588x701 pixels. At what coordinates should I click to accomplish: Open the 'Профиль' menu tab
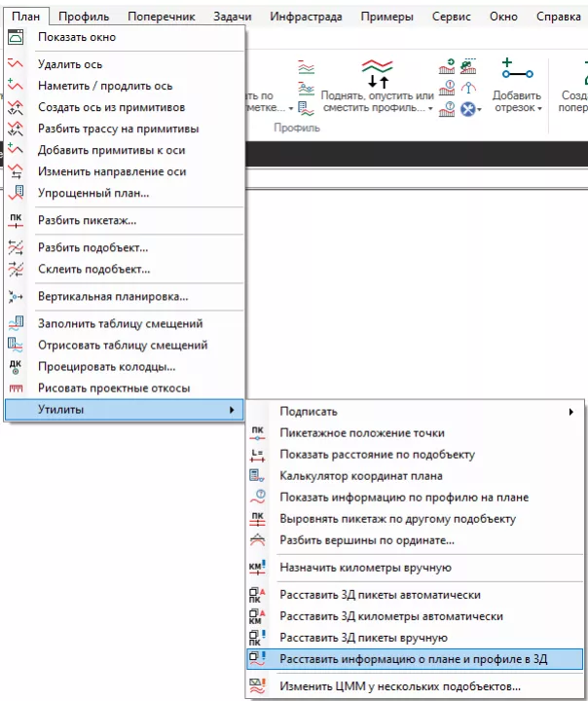[83, 17]
